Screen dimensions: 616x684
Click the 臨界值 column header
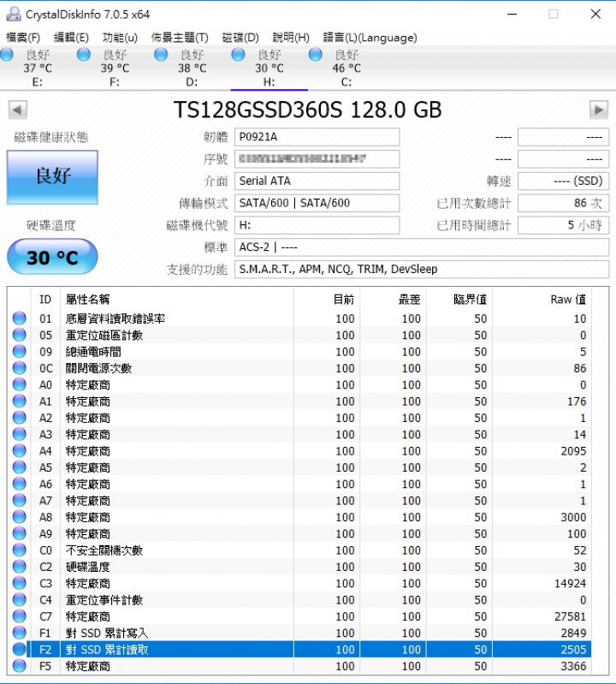(x=459, y=300)
